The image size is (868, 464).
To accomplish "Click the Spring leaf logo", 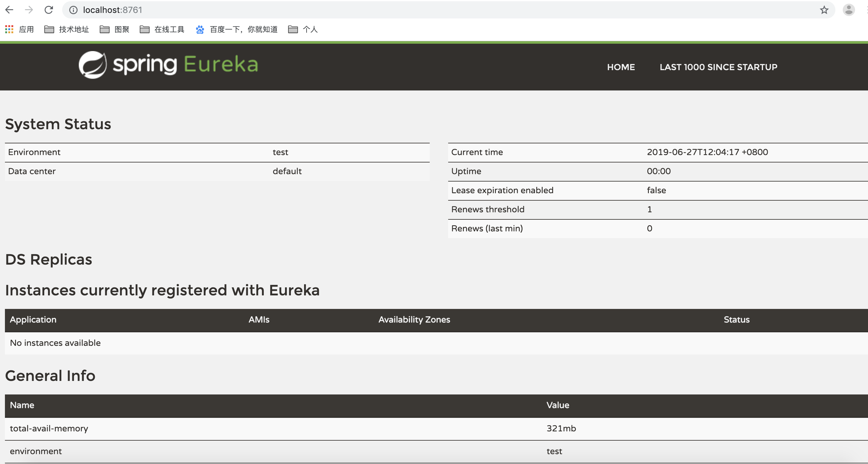I will tap(93, 65).
